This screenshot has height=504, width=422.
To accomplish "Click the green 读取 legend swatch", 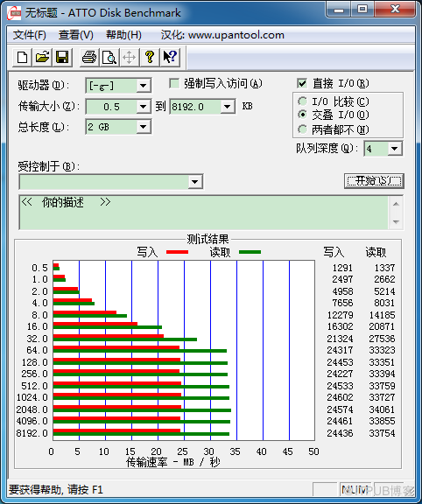I will point(250,252).
